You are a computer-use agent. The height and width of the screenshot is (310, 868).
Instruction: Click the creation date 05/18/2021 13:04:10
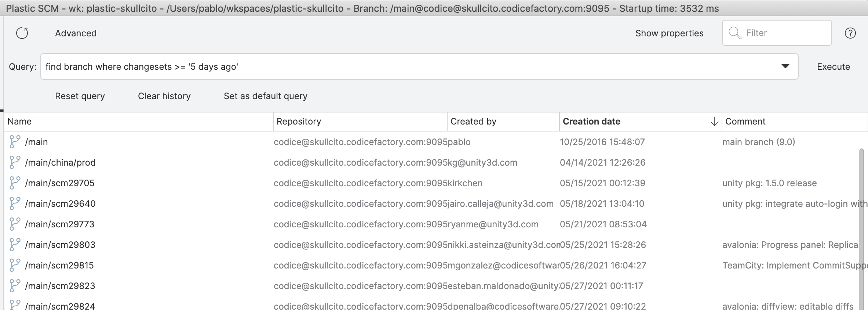(602, 204)
